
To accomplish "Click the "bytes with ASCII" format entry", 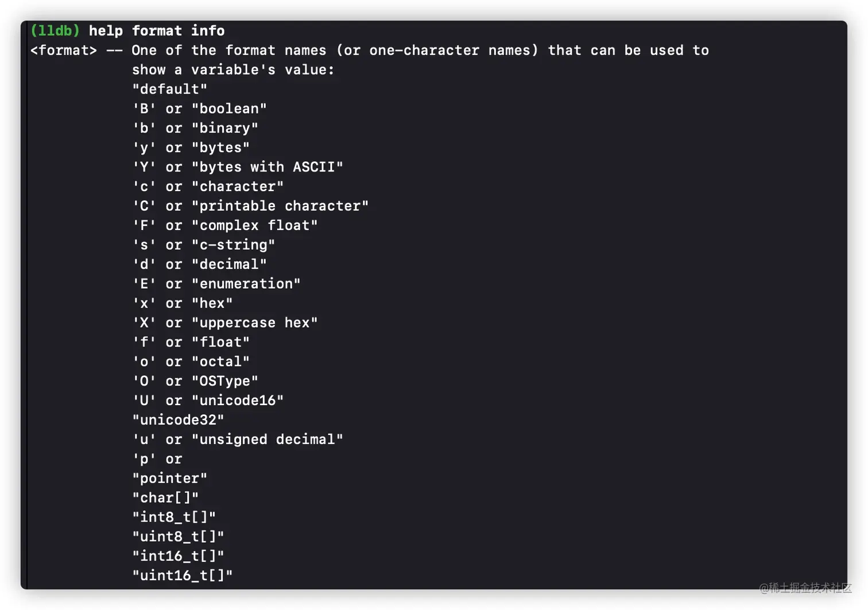I will tap(268, 167).
